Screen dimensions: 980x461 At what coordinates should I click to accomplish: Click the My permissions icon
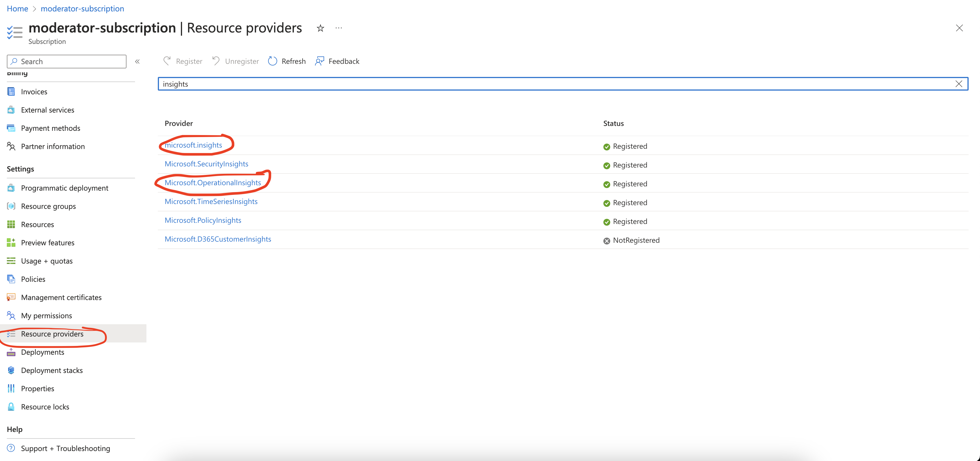tap(11, 316)
